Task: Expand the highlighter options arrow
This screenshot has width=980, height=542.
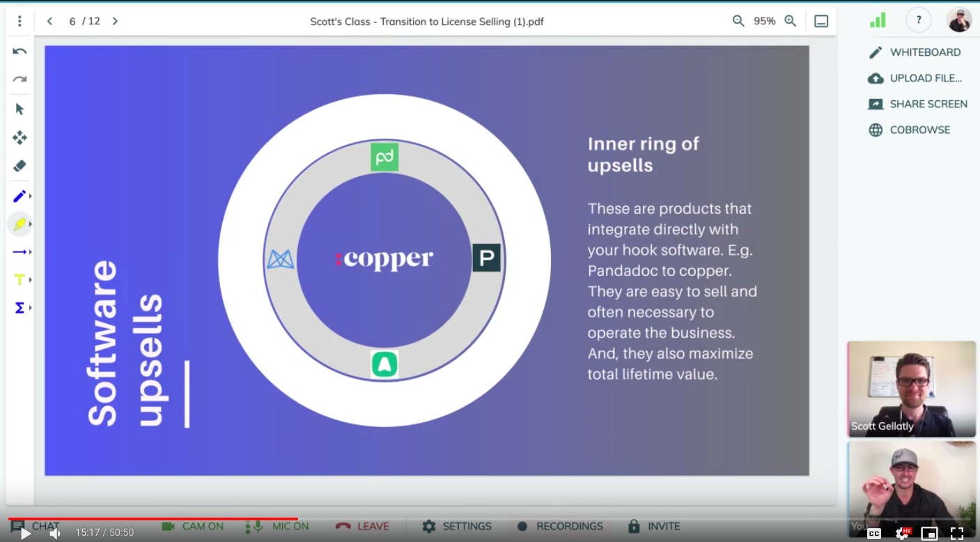Action: (x=30, y=224)
